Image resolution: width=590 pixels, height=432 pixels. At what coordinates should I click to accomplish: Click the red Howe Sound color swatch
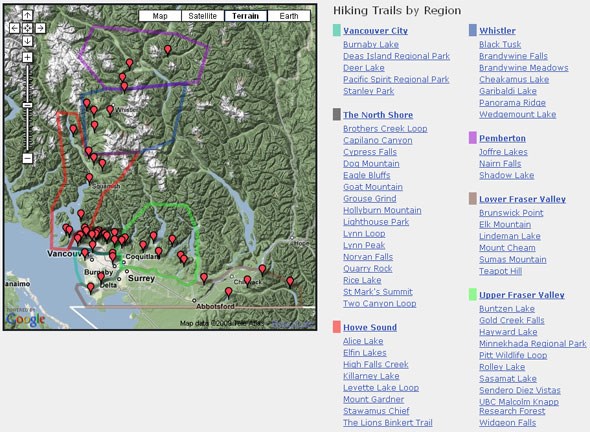click(337, 327)
